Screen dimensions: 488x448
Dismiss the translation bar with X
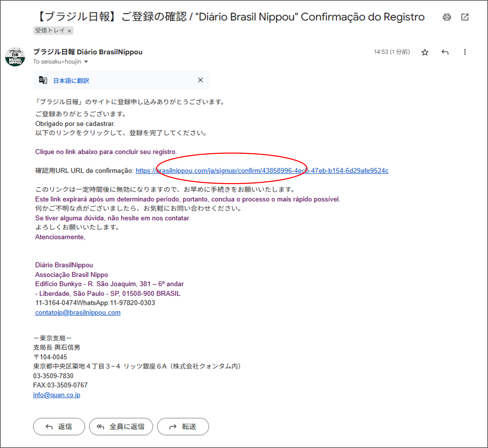coord(200,80)
